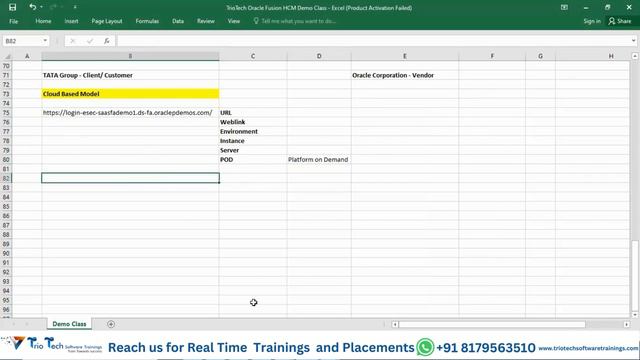Click the Enter checkmark formula bar icon
This screenshot has height=360, width=640.
click(90, 41)
